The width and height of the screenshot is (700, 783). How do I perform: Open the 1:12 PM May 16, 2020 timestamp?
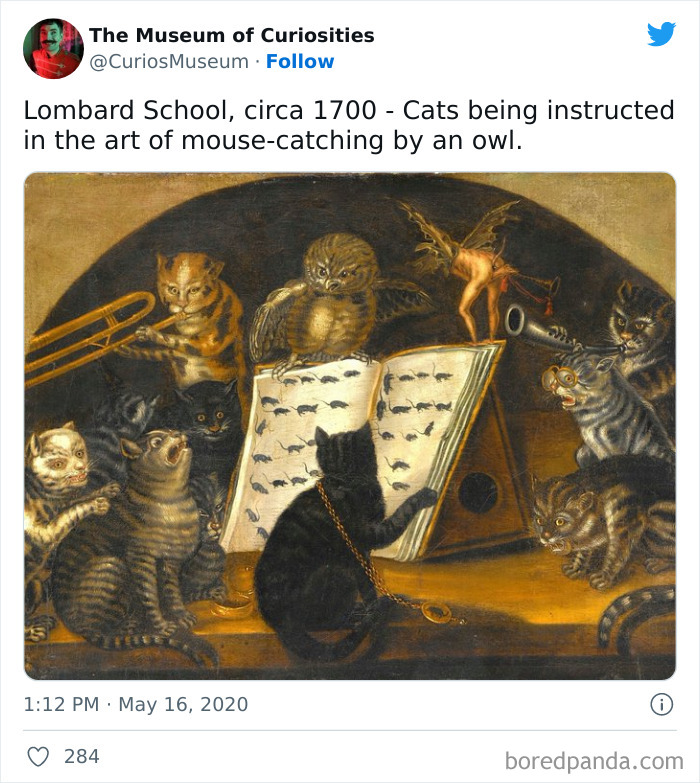point(135,704)
